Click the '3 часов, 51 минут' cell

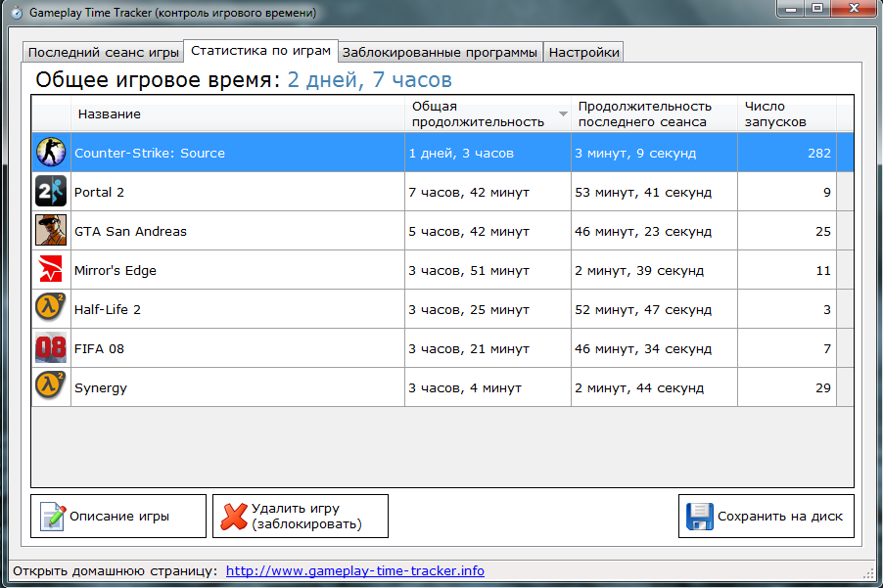[488, 270]
